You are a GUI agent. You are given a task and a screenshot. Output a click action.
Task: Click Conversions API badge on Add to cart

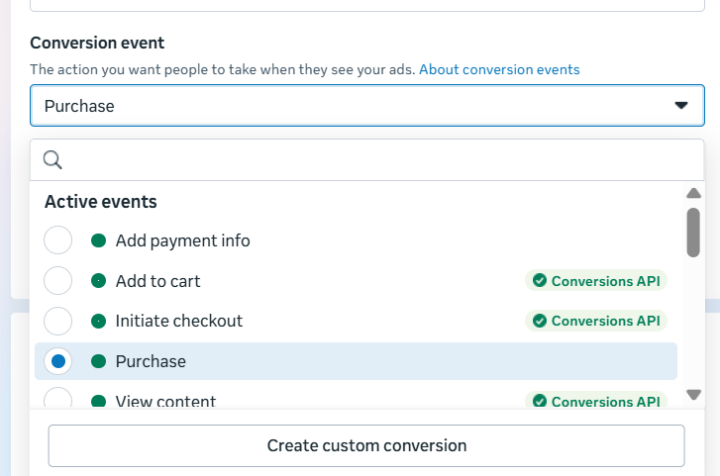pyautogui.click(x=596, y=280)
